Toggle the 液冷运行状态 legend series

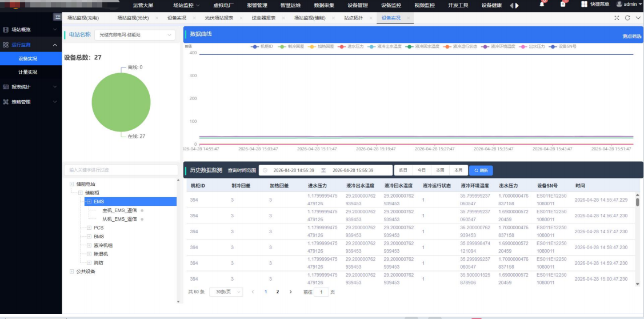click(460, 46)
